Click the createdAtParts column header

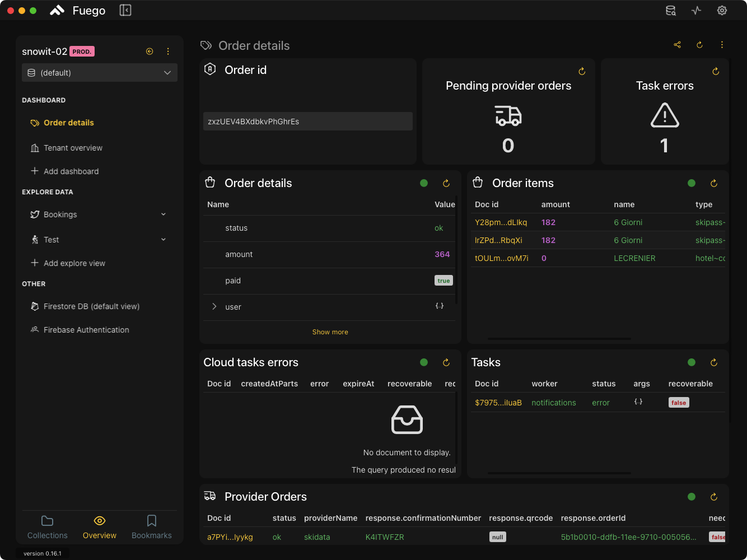269,384
